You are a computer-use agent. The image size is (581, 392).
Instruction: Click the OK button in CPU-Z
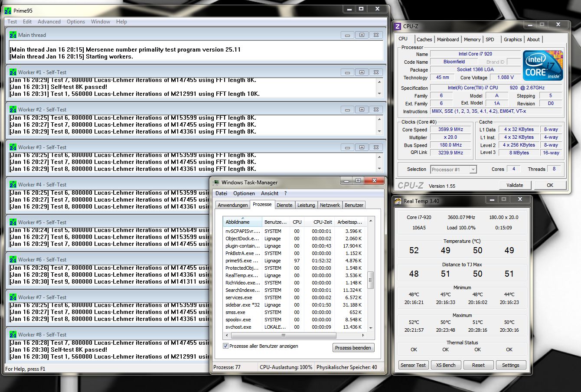(550, 185)
